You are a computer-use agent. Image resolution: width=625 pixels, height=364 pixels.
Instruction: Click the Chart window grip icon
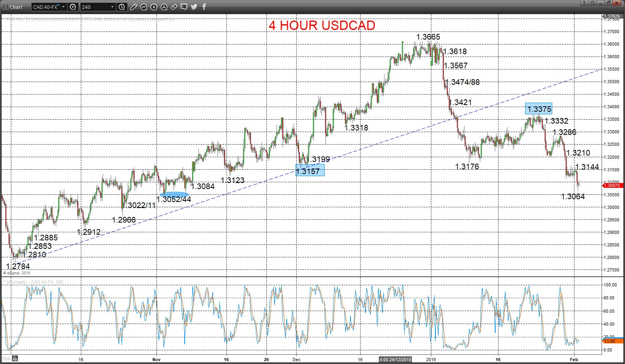pyautogui.click(x=5, y=7)
